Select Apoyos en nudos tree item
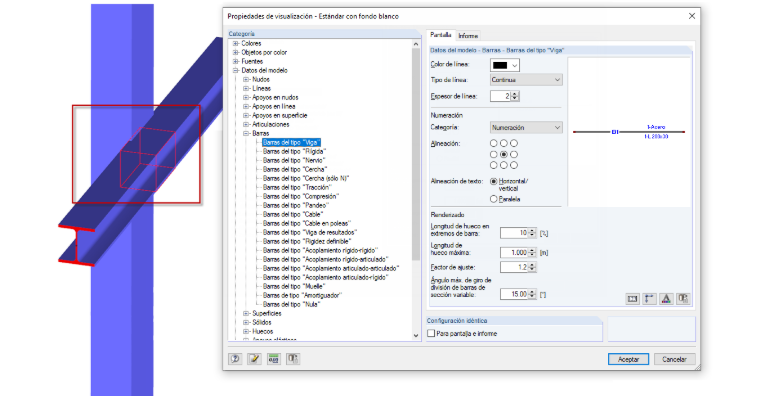This screenshot has width=760, height=396. point(275,97)
